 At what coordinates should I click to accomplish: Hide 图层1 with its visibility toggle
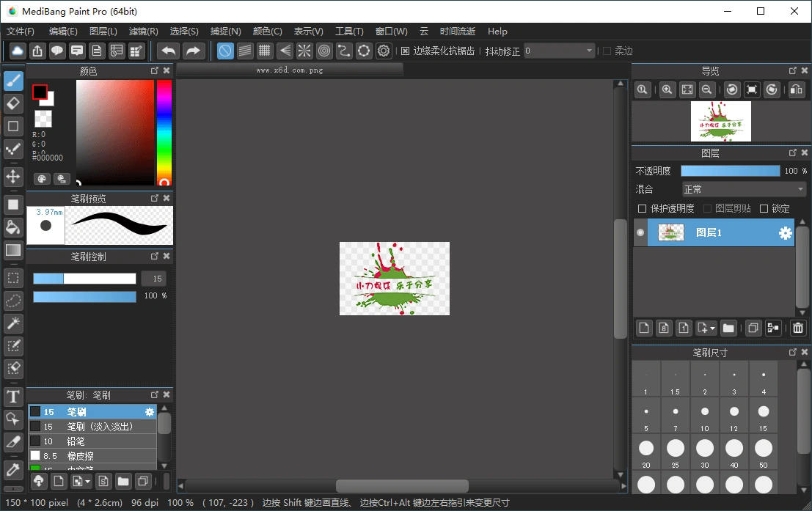[640, 232]
